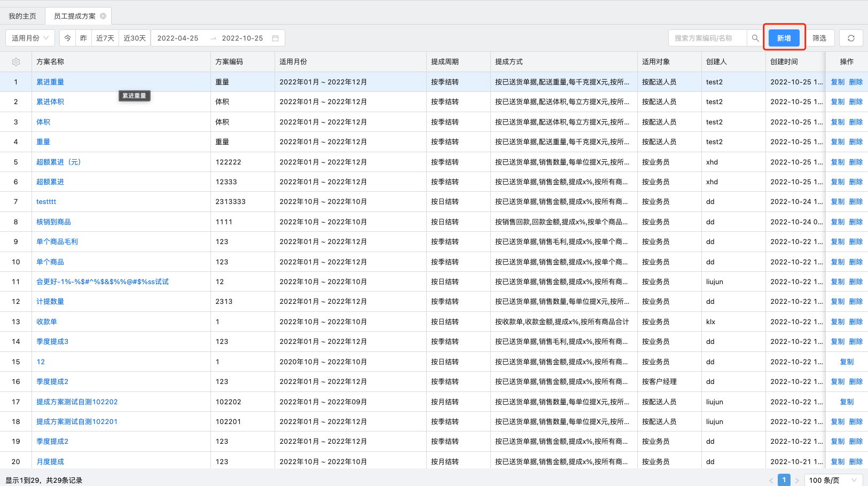Open the 收款单 plan link
868x486 pixels.
tap(46, 322)
